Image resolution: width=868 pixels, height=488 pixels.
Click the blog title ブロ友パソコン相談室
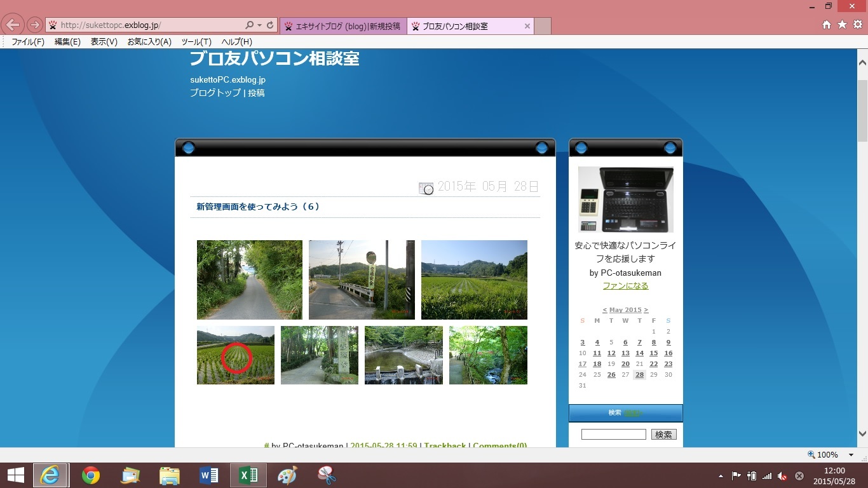click(275, 58)
